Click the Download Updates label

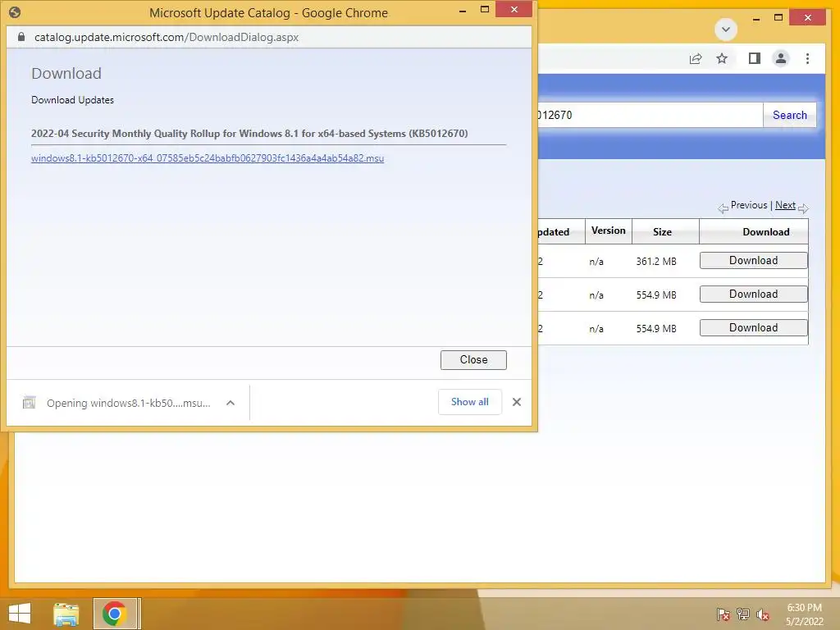click(72, 100)
